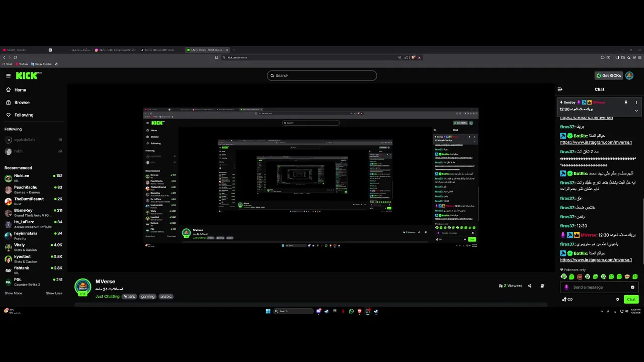Select the first green emote in chat row
Image resolution: width=644 pixels, height=362 pixels.
(x=563, y=277)
